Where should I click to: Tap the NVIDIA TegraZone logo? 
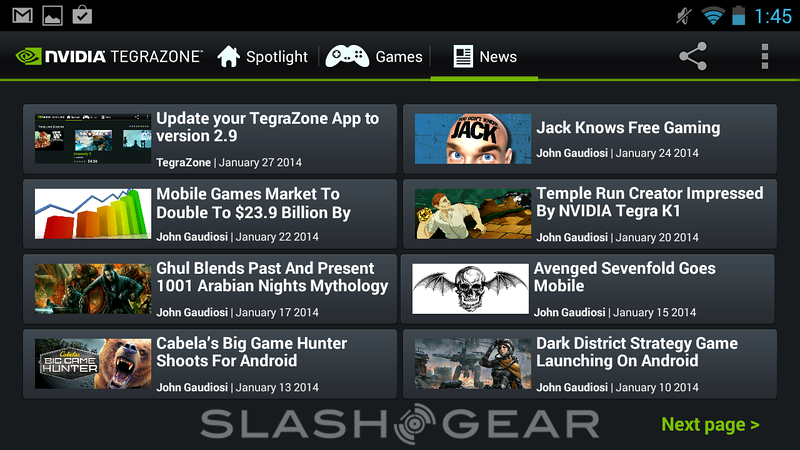pyautogui.click(x=109, y=56)
